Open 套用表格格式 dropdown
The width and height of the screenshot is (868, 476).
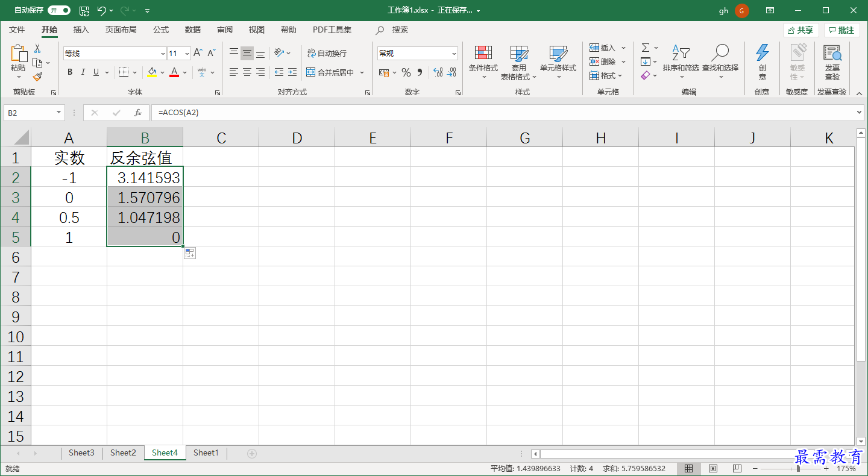(x=518, y=62)
